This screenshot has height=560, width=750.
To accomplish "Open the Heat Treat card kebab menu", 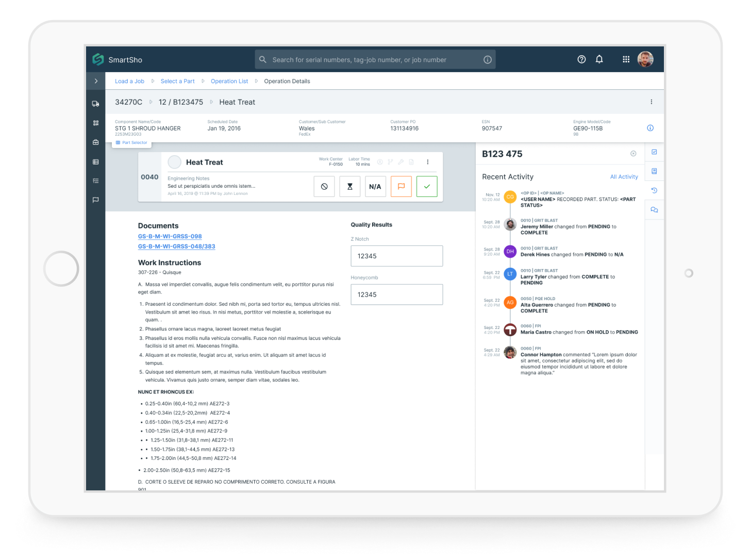I will (x=427, y=162).
